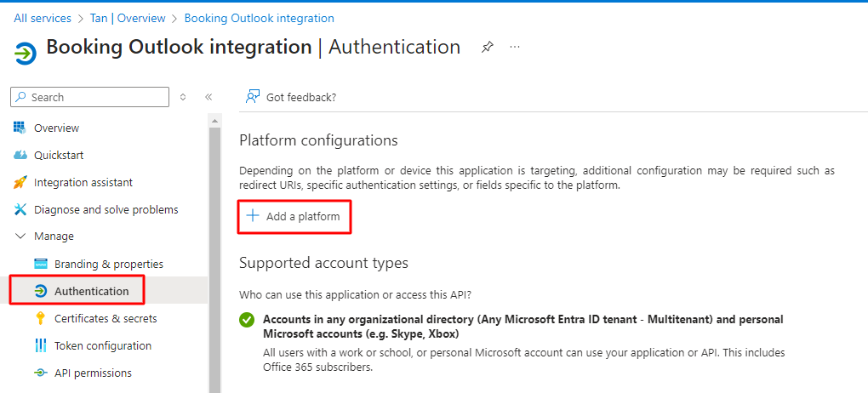Click the Branding & properties card icon
The height and width of the screenshot is (393, 868).
[40, 264]
